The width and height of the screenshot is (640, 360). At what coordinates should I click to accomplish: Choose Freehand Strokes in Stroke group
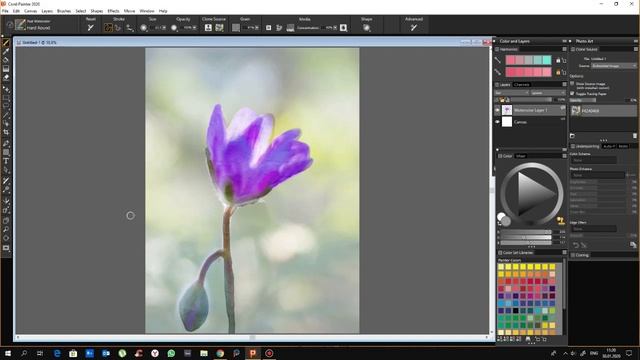[x=108, y=28]
